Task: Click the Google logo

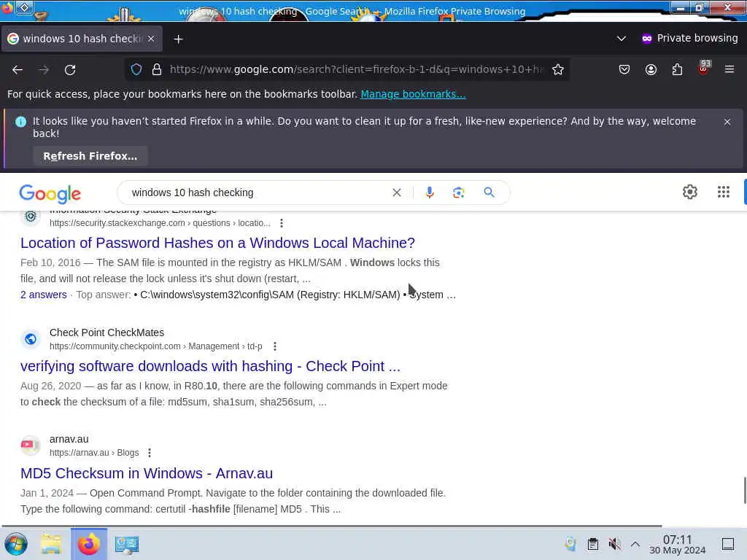Action: 50,193
